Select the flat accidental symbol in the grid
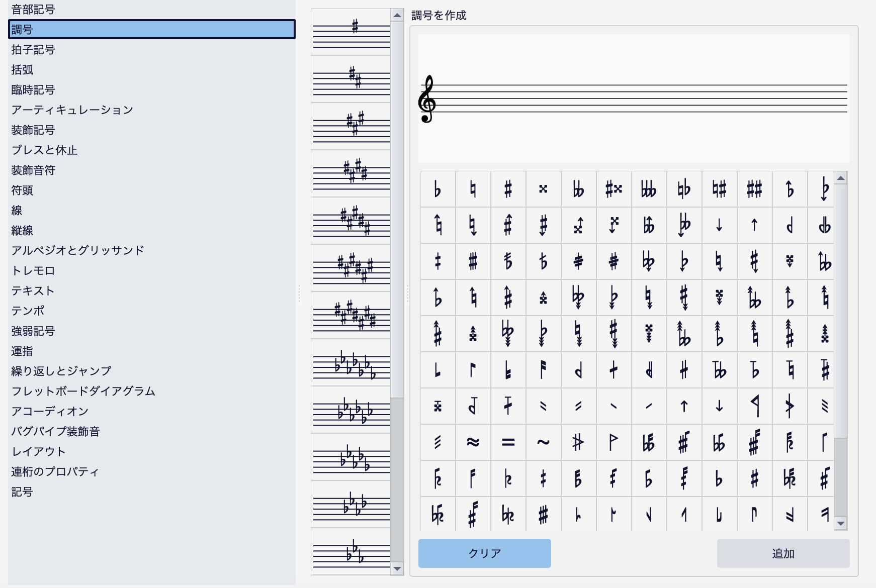Image resolution: width=876 pixels, height=588 pixels. (x=437, y=189)
